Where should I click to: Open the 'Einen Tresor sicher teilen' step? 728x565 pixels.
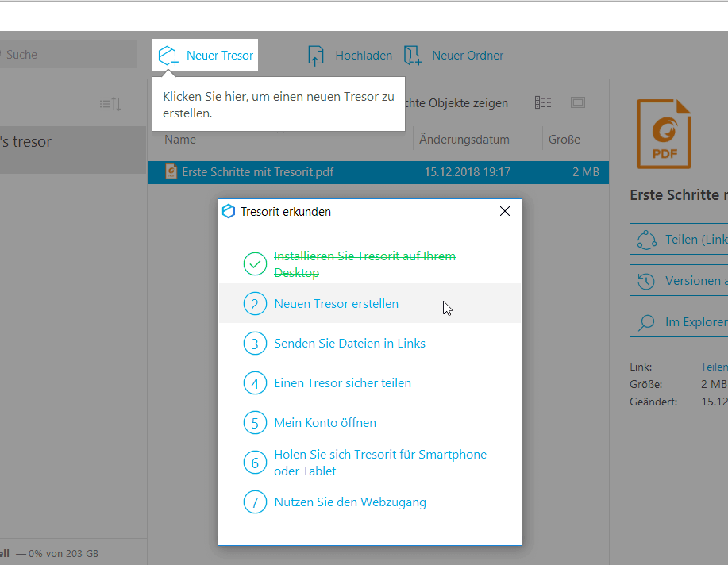[x=343, y=383]
